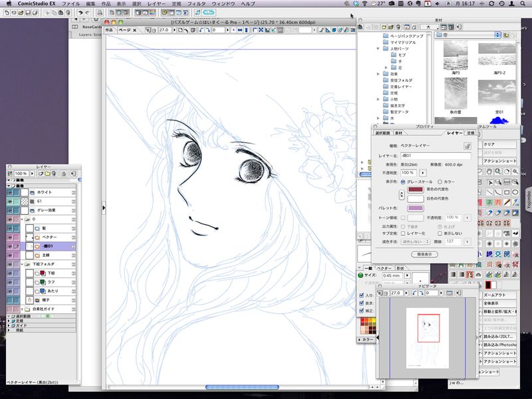This screenshot has height=399, width=532.
Task: Click the 白色の代替色 color swatch
Action: [415, 198]
